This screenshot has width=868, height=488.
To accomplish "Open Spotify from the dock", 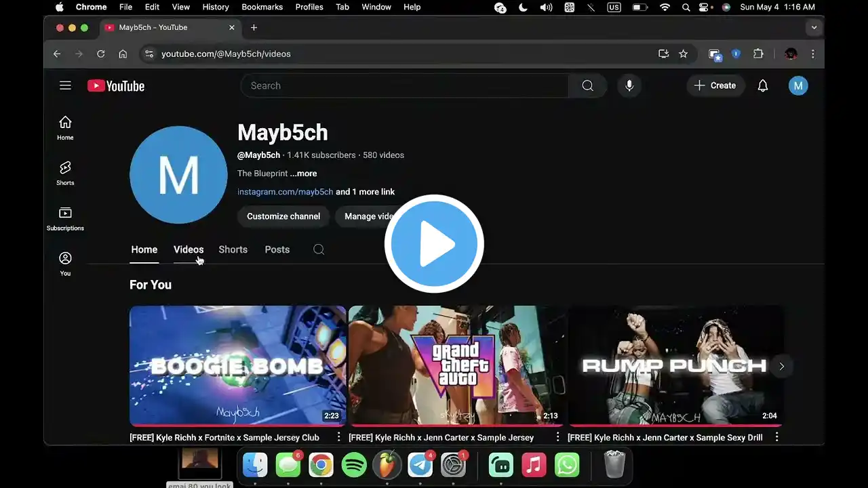I will [354, 465].
